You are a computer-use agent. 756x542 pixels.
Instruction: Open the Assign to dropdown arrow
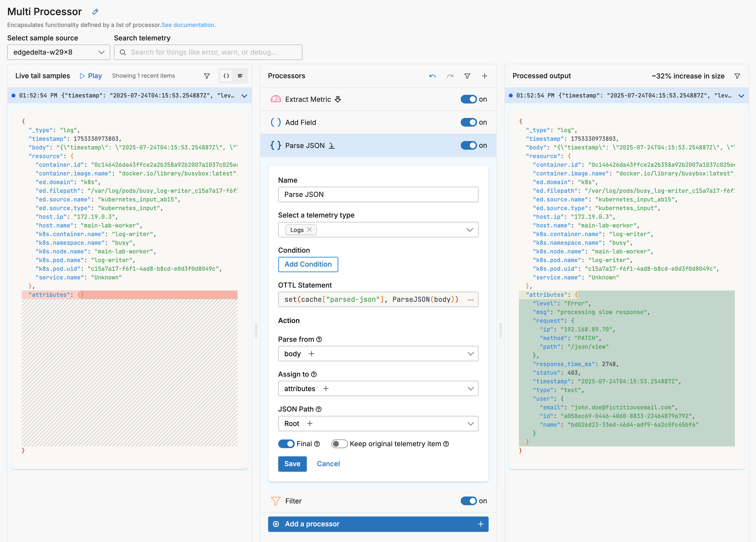coord(471,389)
